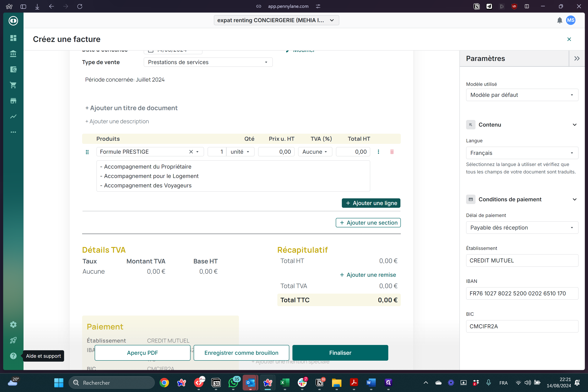
Task: Click Ajouter une ligne button
Action: pos(371,203)
